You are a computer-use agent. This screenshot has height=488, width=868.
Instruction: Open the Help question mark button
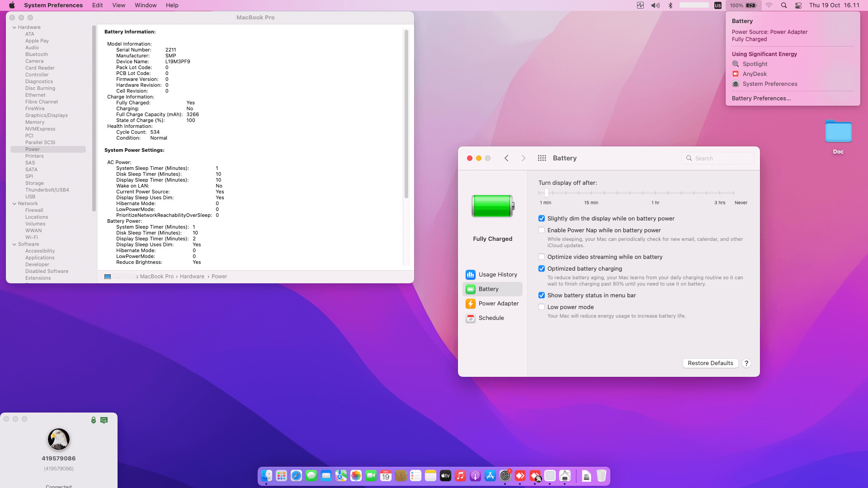[746, 363]
